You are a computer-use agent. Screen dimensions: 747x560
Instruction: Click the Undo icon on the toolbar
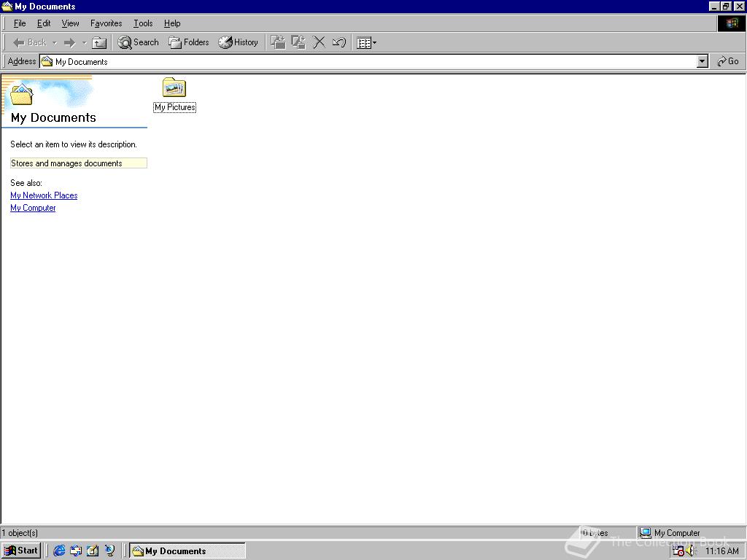338,42
